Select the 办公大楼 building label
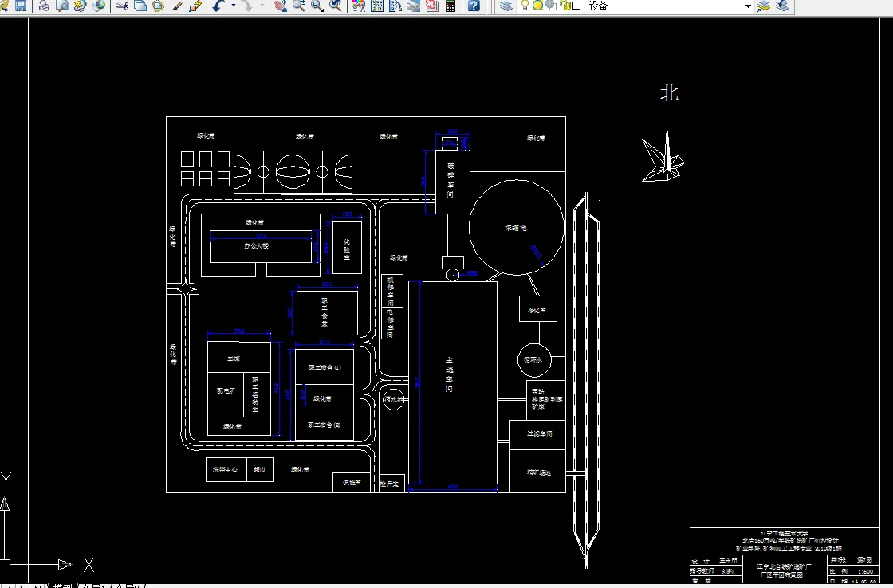This screenshot has width=893, height=588. coord(256,246)
